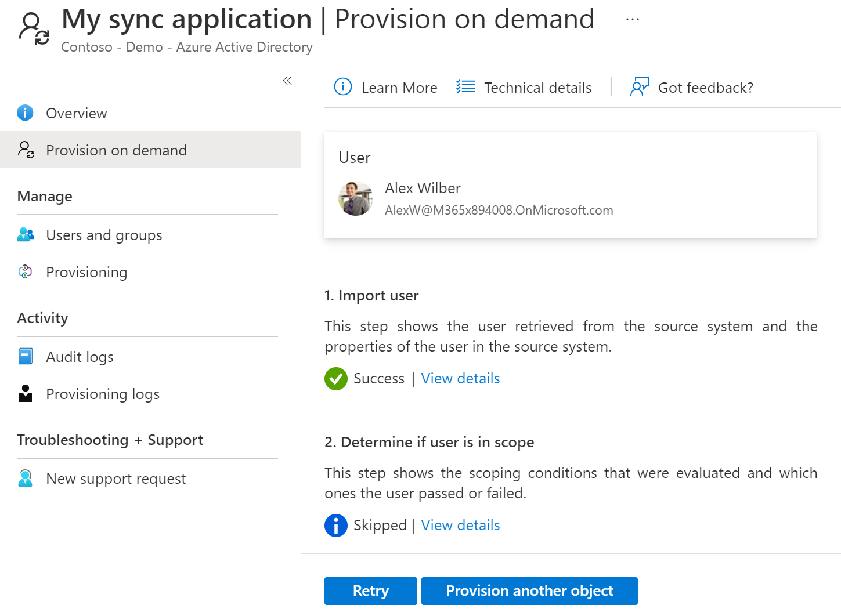Click the Provisioning logs person icon

click(x=26, y=393)
